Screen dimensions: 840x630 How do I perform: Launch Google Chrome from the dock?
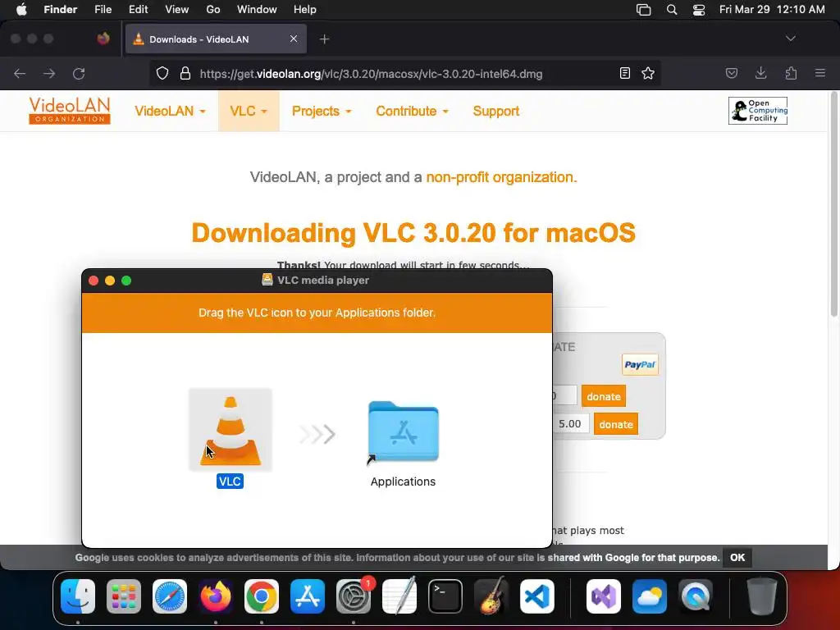coord(262,596)
